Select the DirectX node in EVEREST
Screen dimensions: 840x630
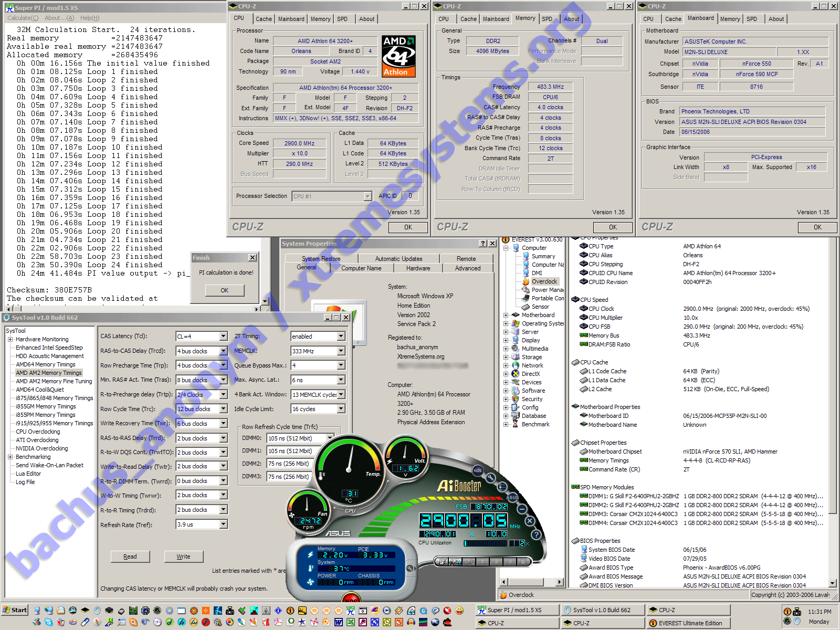tap(530, 374)
